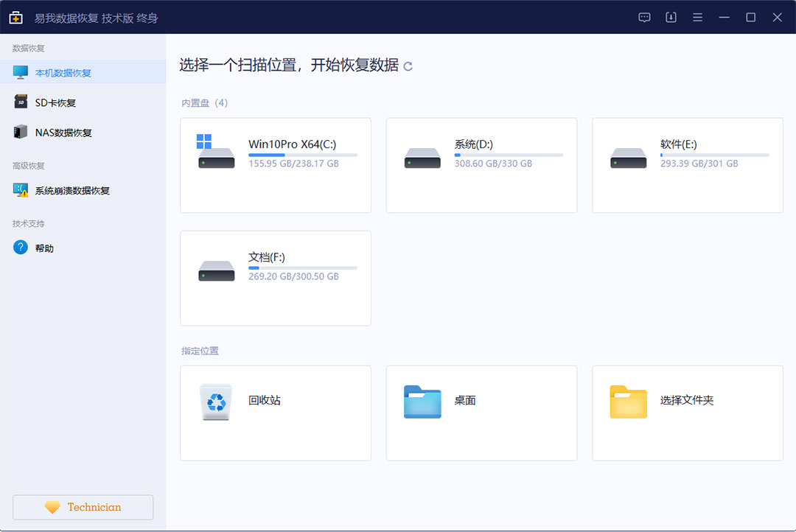The width and height of the screenshot is (796, 532).
Task: Click the blue desktop folder icon
Action: tap(422, 402)
